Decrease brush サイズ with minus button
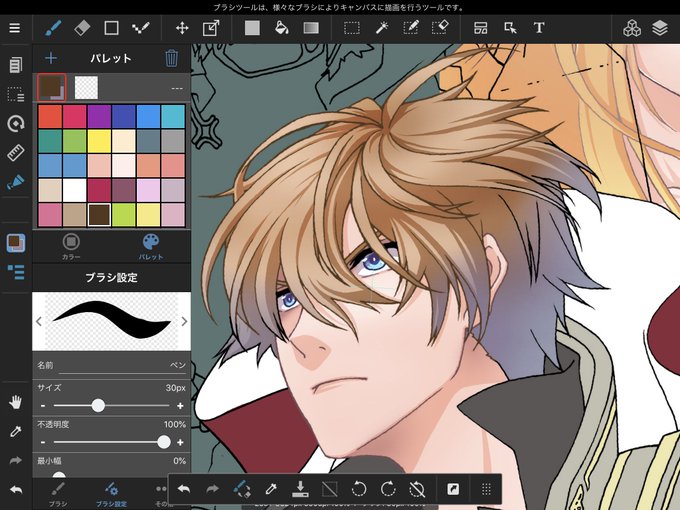Image resolution: width=680 pixels, height=510 pixels. coord(43,406)
